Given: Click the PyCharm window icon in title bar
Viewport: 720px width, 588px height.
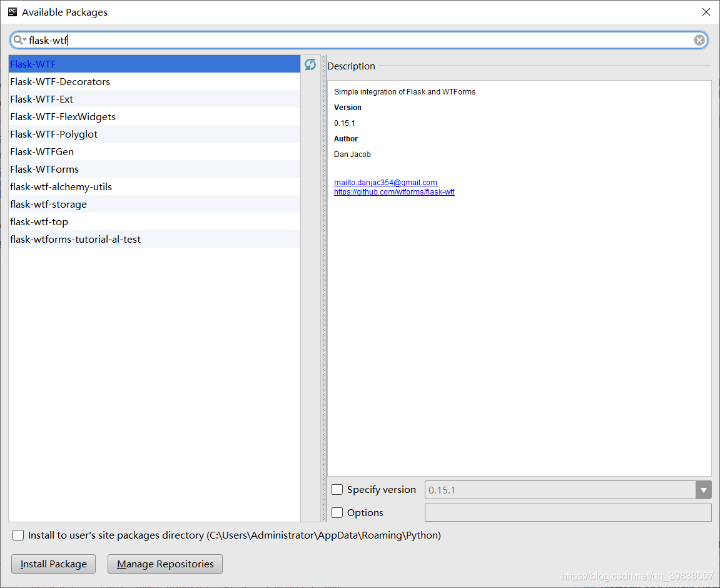Looking at the screenshot, I should pyautogui.click(x=13, y=12).
